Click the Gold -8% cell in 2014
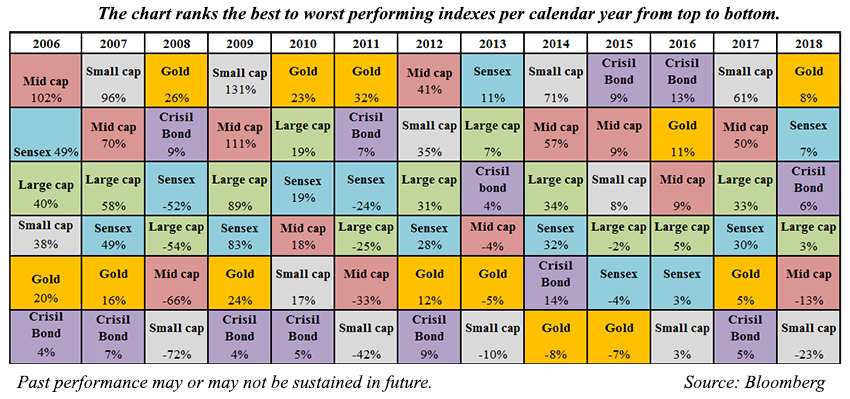The height and width of the screenshot is (399, 850). click(x=556, y=337)
